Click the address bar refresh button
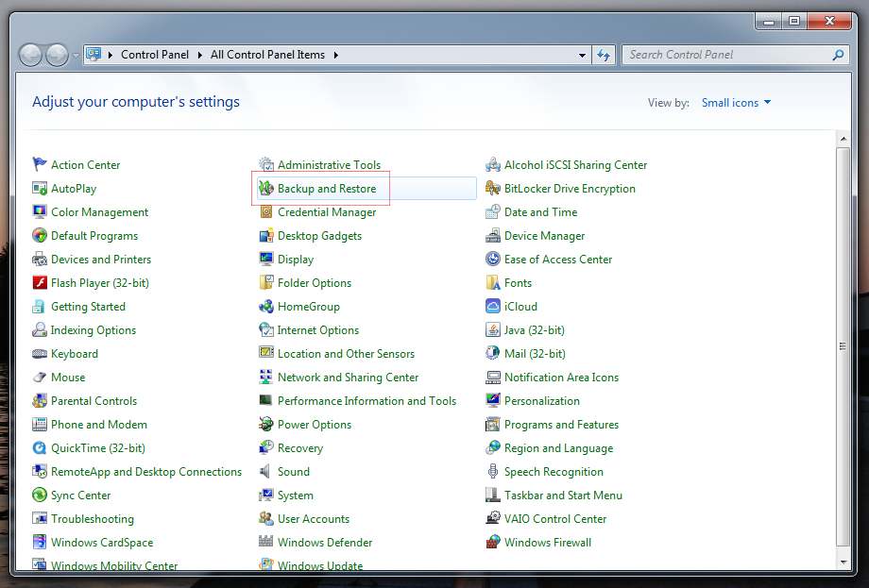This screenshot has width=869, height=588. [x=604, y=55]
